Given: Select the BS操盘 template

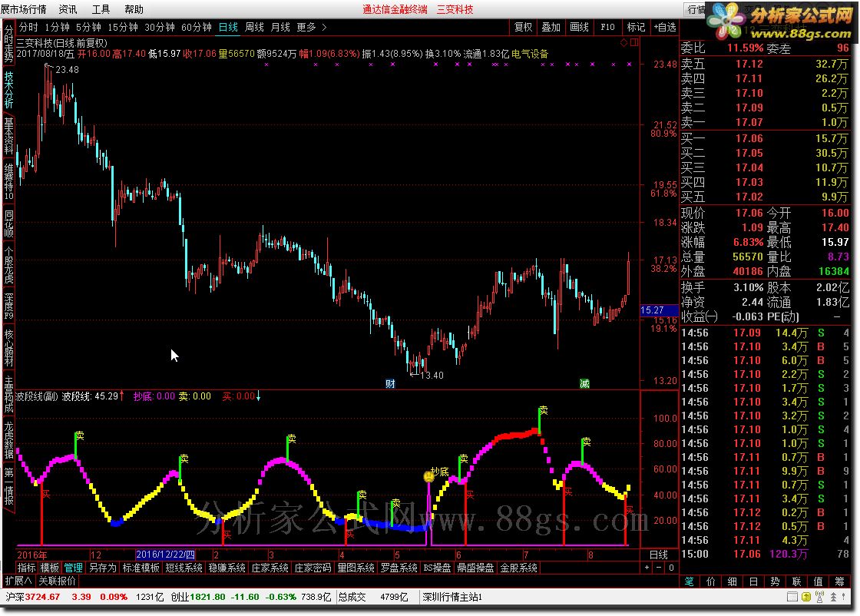Looking at the screenshot, I should point(438,568).
